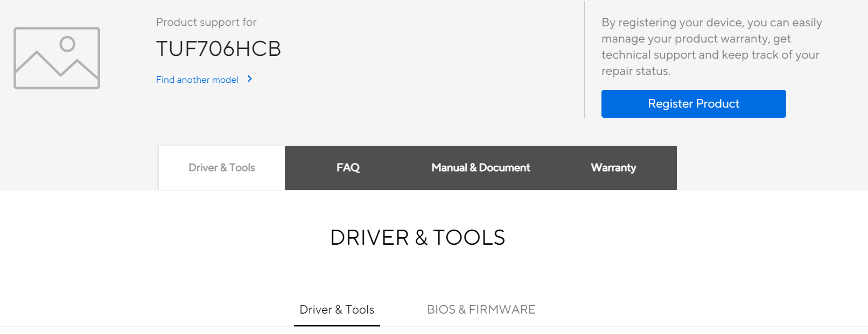This screenshot has width=868, height=334.
Task: Open the Manual & Document tab
Action: coord(481,168)
